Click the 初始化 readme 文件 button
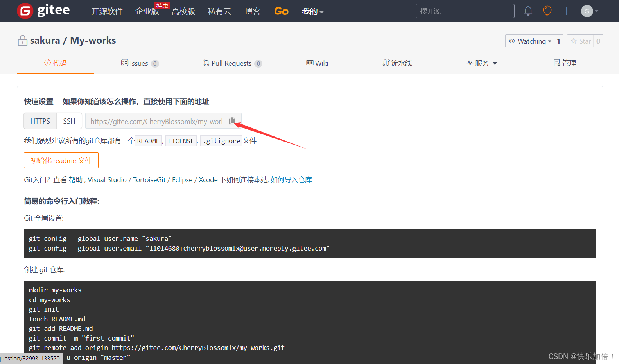This screenshot has height=364, width=619. tap(61, 160)
